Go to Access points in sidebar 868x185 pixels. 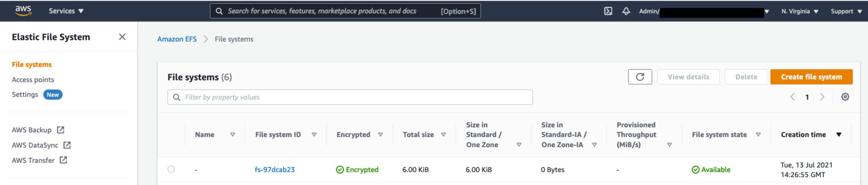point(33,80)
